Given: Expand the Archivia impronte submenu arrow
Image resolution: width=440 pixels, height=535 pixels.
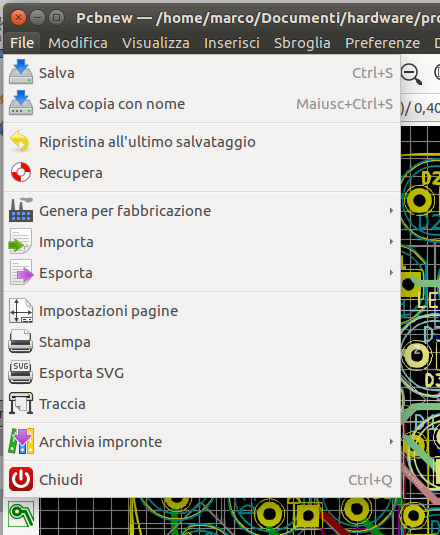Looking at the screenshot, I should pos(391,442).
